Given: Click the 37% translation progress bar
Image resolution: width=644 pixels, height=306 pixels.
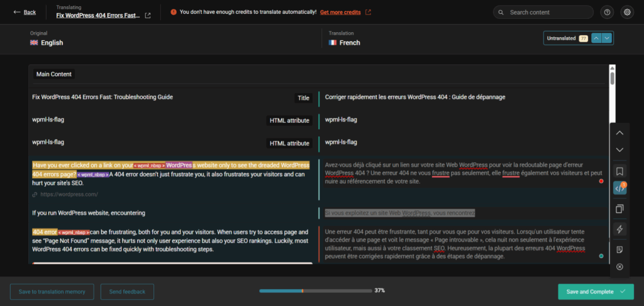Looking at the screenshot, I should tap(314, 291).
